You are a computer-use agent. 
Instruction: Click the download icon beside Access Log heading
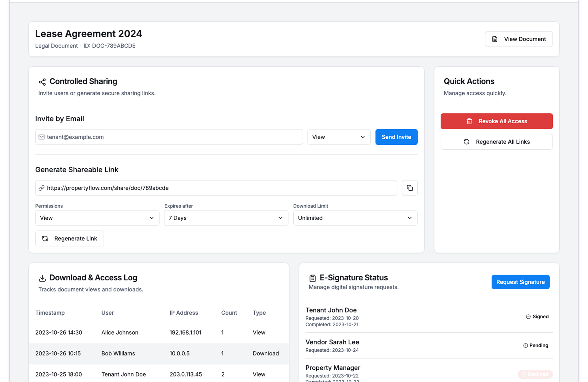coord(42,278)
